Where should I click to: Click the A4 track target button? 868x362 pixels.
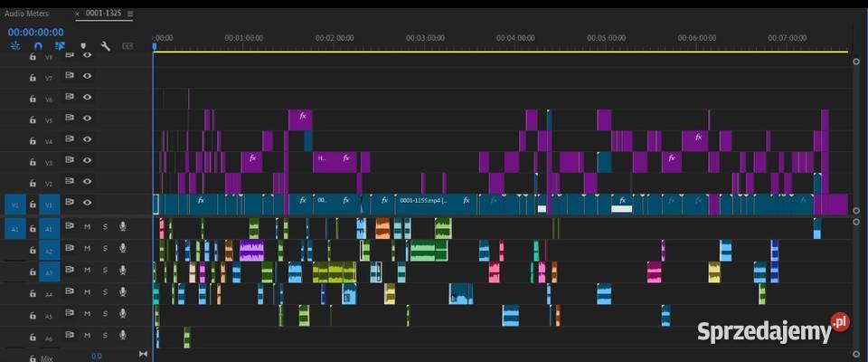[49, 293]
